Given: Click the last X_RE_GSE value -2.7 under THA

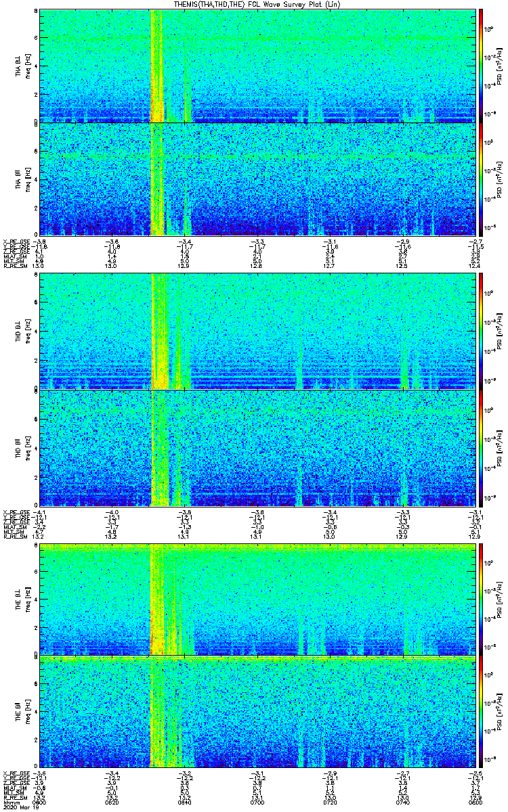Looking at the screenshot, I should pos(477,242).
